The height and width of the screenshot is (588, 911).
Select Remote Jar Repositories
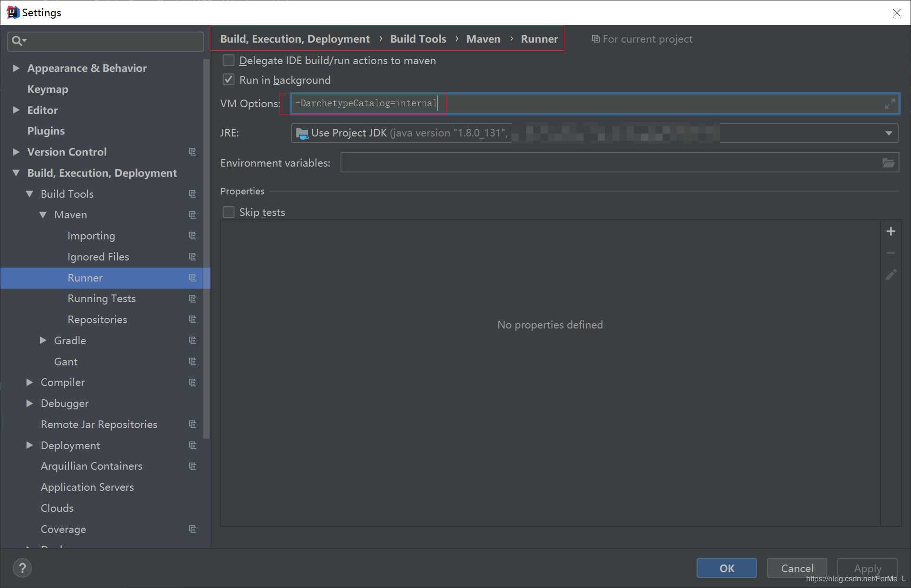coord(99,424)
